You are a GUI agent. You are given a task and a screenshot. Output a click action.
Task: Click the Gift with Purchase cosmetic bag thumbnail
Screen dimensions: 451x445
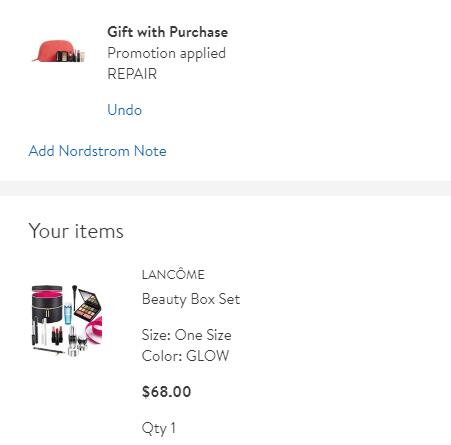[x=59, y=51]
